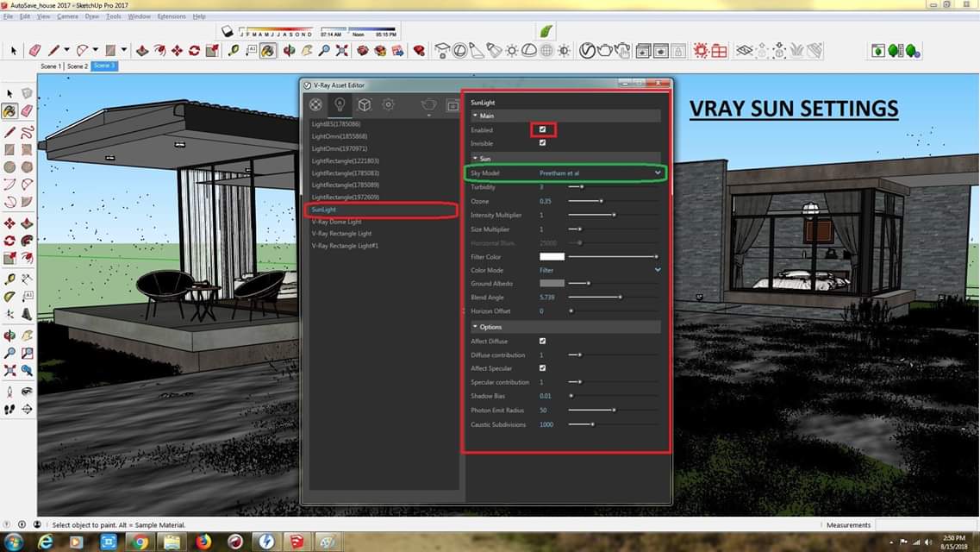Create a V-Ray Dome Light
Image resolution: width=980 pixels, height=552 pixels.
pos(528,51)
